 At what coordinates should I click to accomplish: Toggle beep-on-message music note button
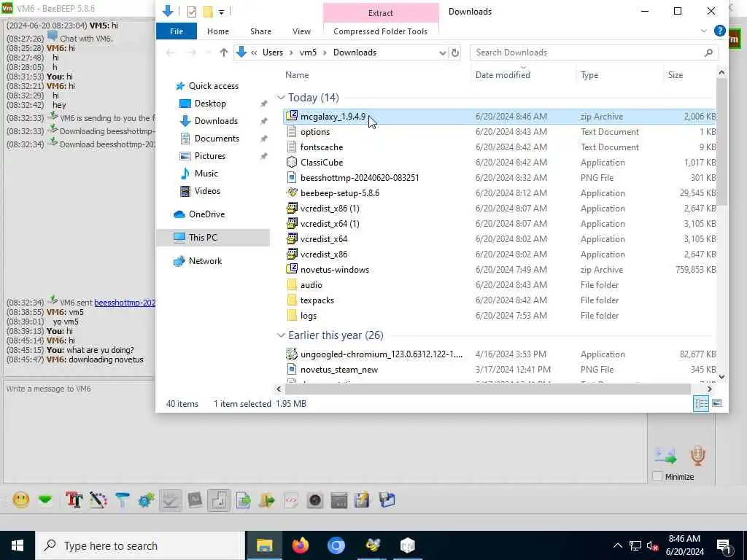click(219, 500)
